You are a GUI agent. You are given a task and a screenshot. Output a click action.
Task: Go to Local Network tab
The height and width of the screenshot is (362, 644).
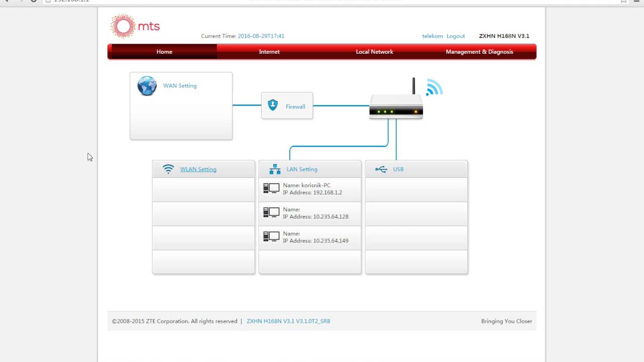[374, 52]
